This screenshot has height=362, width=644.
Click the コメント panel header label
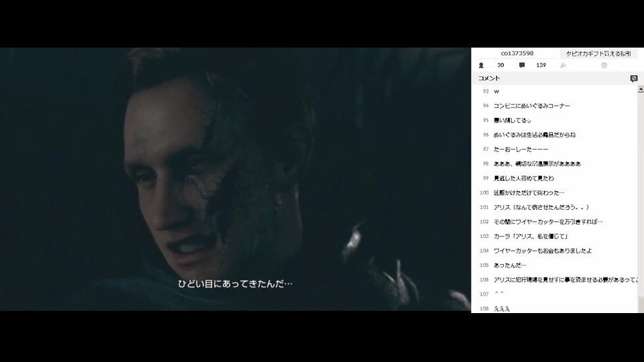coord(489,78)
